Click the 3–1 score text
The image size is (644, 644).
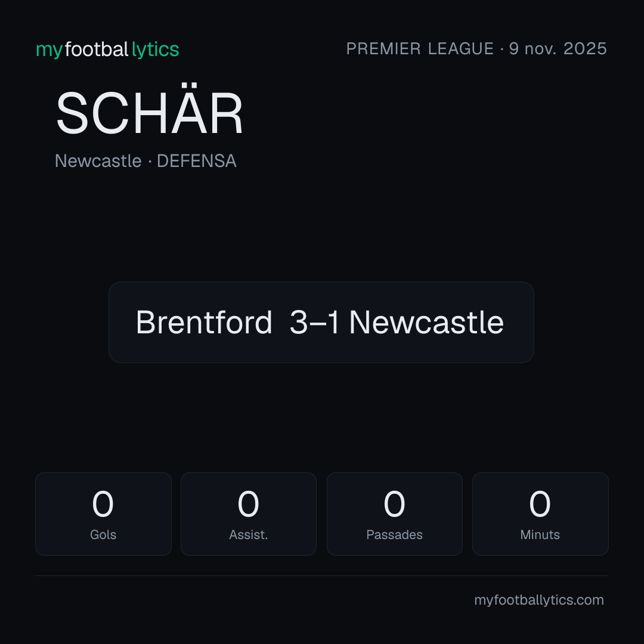point(315,323)
